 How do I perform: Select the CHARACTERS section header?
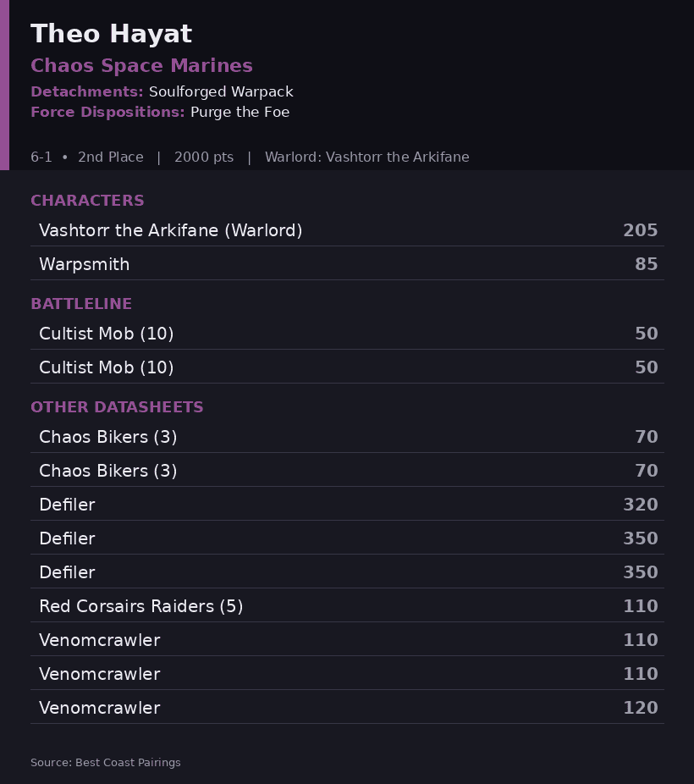click(x=87, y=201)
